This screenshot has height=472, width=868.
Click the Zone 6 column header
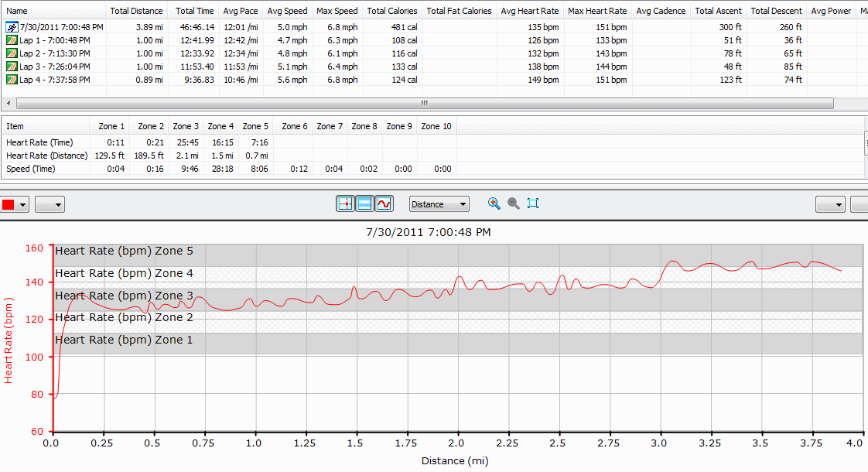[x=293, y=126]
